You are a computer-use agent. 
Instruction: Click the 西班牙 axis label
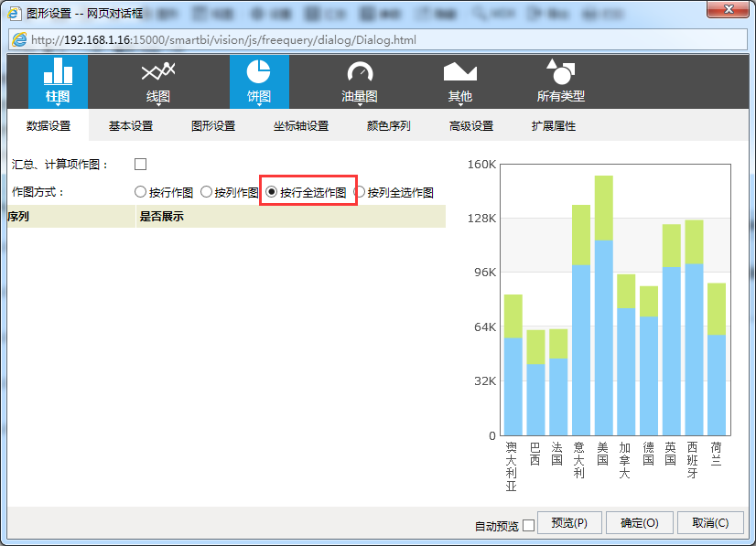[x=693, y=460]
